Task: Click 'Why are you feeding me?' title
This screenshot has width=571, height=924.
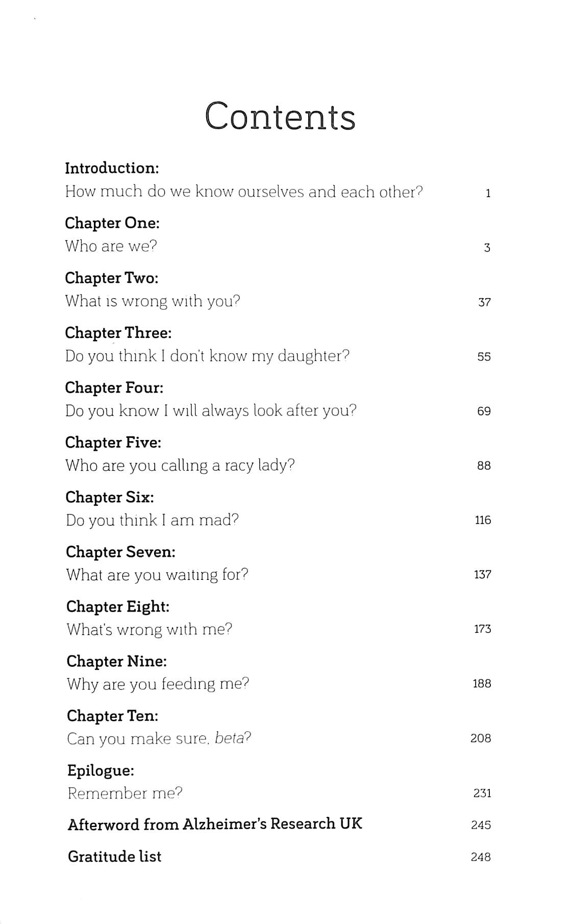Action: (x=158, y=684)
